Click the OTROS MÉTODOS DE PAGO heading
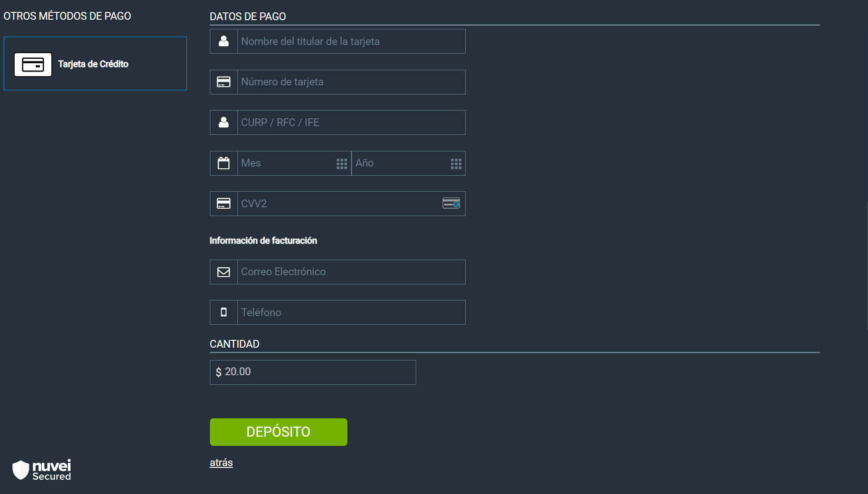868x494 pixels. pyautogui.click(x=67, y=16)
